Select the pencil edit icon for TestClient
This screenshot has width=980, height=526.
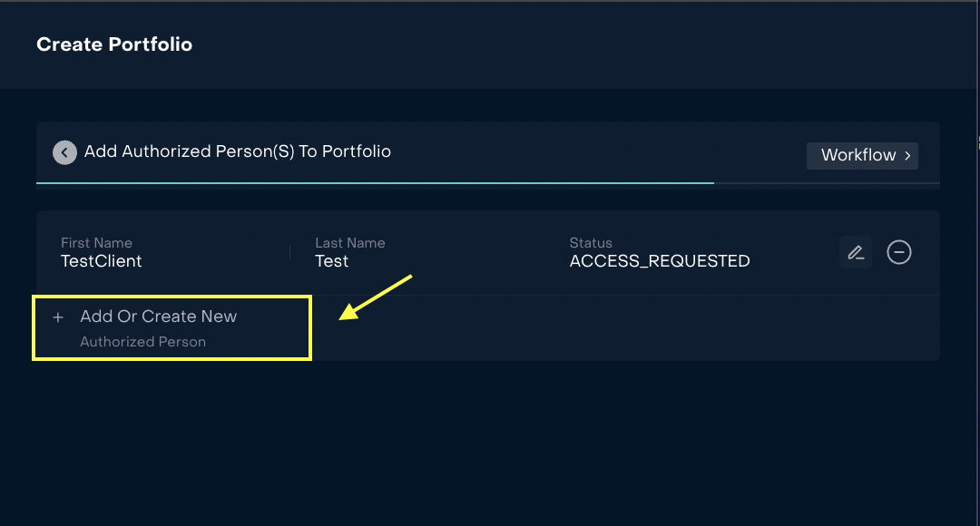[855, 252]
